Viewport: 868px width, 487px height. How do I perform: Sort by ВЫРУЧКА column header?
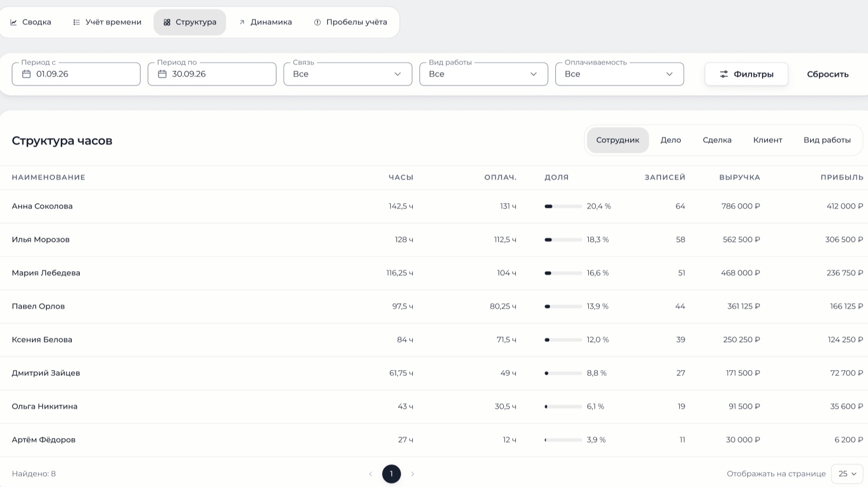[x=739, y=178]
